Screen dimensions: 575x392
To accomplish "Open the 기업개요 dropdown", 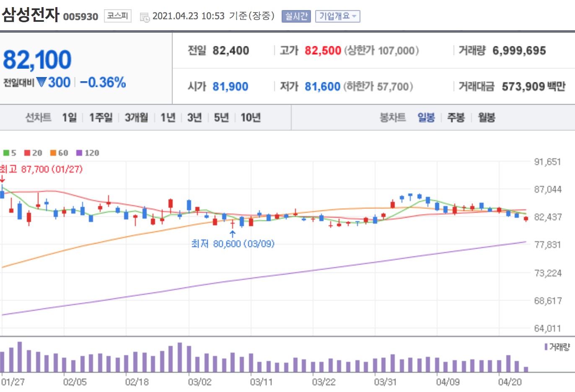I will click(x=337, y=16).
